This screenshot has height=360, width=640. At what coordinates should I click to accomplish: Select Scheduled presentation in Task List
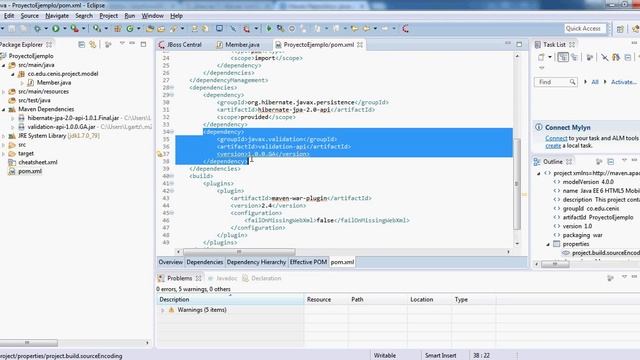[574, 57]
